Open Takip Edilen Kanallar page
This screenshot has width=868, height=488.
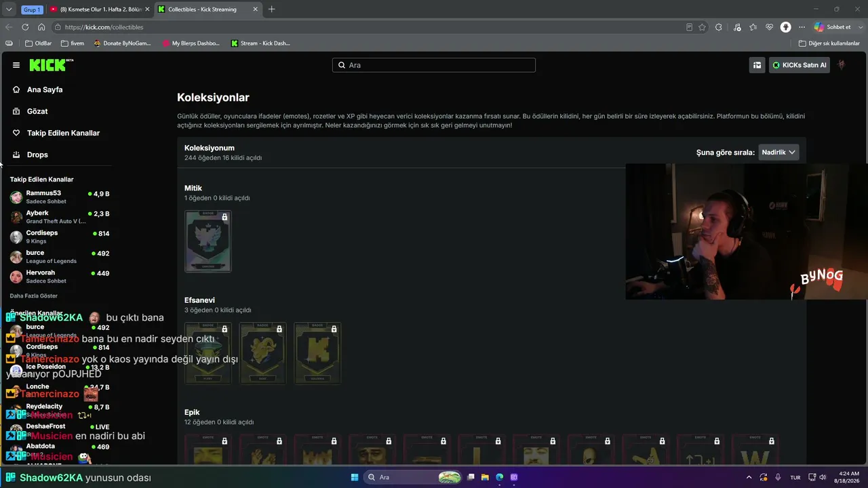pyautogui.click(x=63, y=133)
